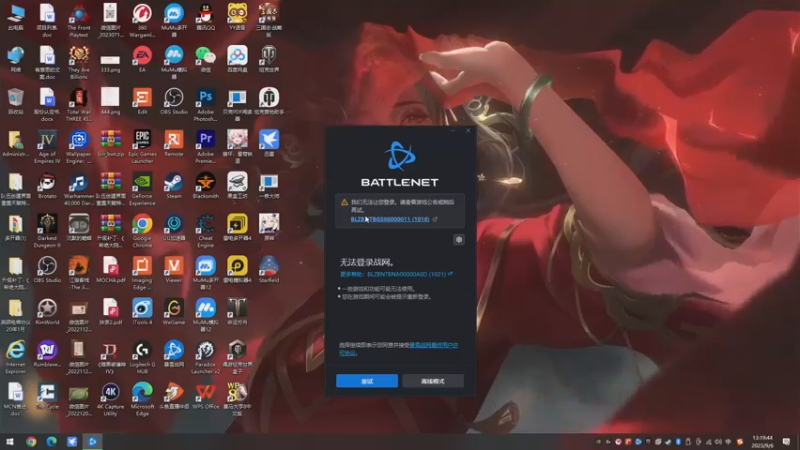The width and height of the screenshot is (800, 450).
Task: Select The Front Playtest icon
Action: [x=79, y=20]
